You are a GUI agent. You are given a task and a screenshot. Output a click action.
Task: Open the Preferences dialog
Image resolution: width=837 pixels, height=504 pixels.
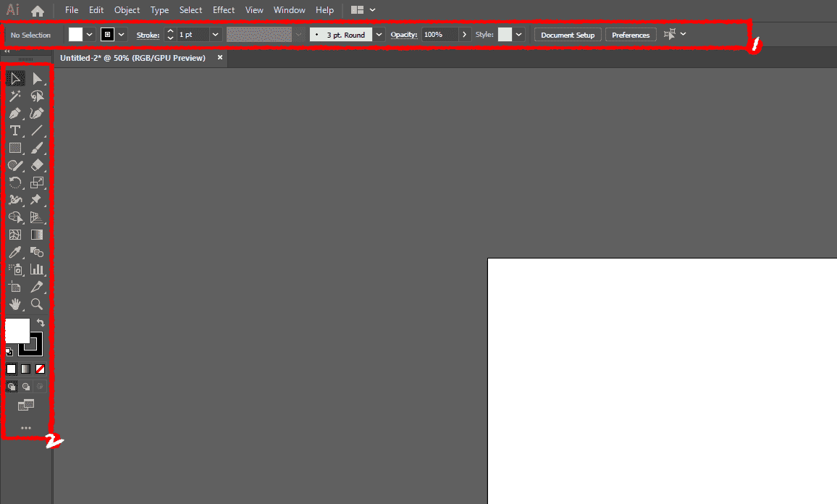coord(630,34)
